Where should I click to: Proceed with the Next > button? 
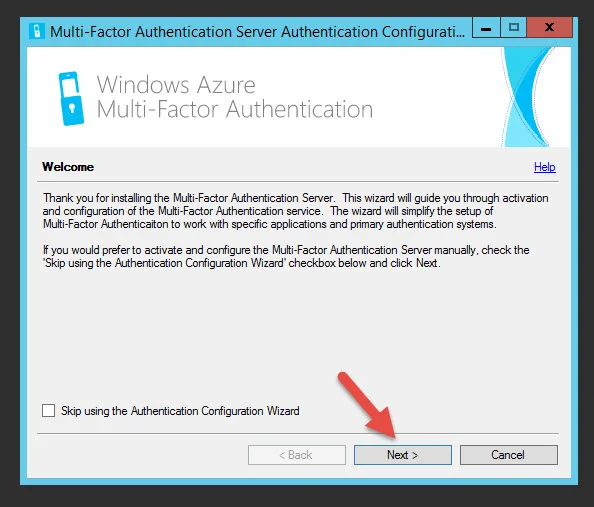point(403,455)
